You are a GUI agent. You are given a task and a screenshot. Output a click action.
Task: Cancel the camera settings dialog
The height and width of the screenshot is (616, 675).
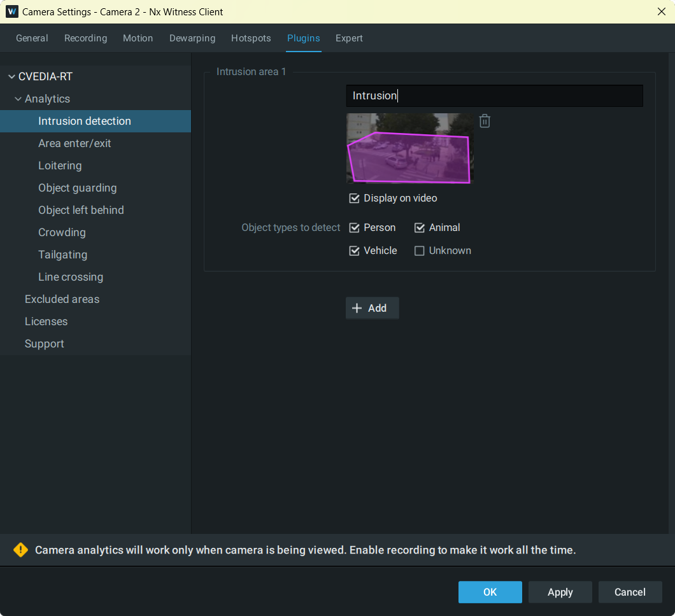(x=630, y=592)
